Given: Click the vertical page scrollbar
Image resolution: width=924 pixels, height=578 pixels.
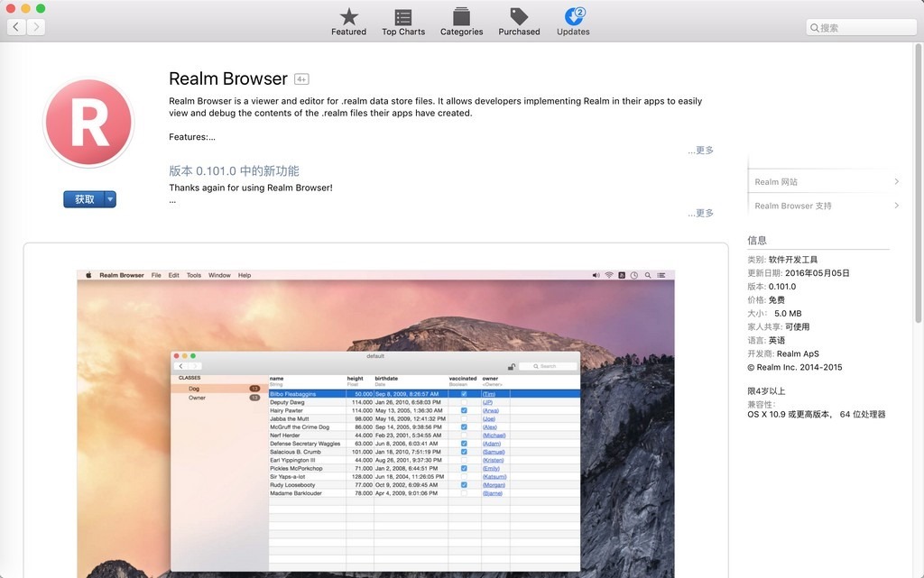Looking at the screenshot, I should pyautogui.click(x=918, y=184).
